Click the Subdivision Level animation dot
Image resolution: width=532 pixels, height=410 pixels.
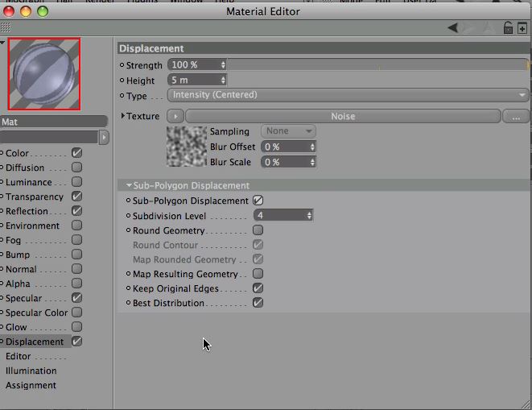pyautogui.click(x=128, y=216)
